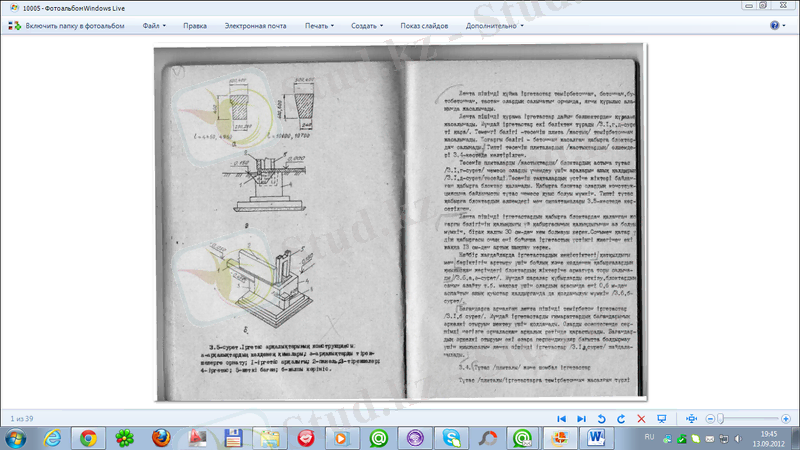Click the Электронная почта menu item
This screenshot has width=800, height=450.
point(258,25)
